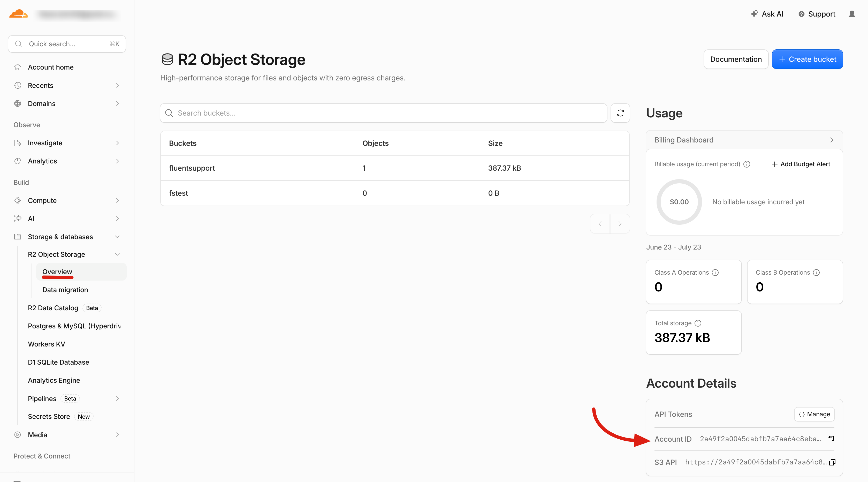Open Support menu
This screenshot has width=868, height=482.
pyautogui.click(x=817, y=14)
